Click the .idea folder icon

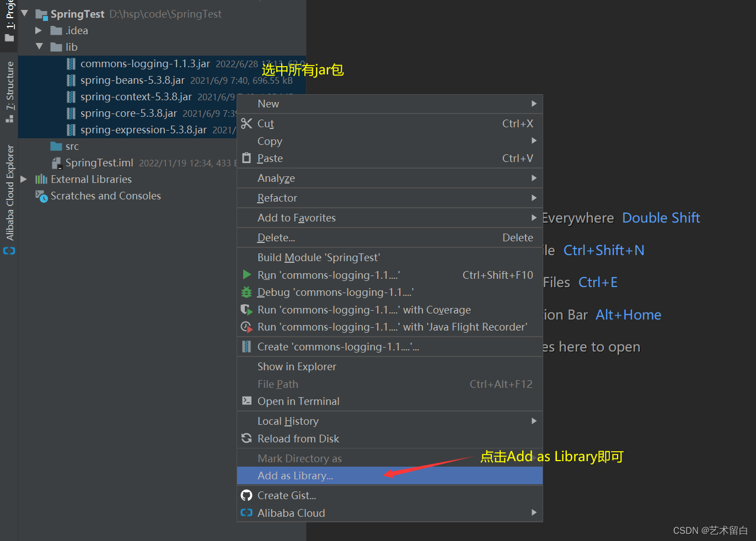coord(56,30)
